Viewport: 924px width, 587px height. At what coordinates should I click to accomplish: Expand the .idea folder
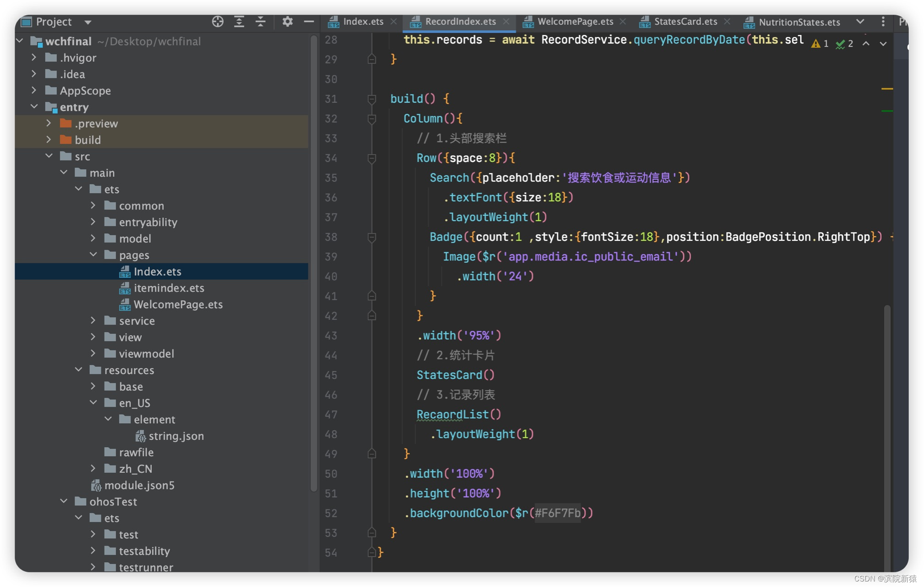click(x=34, y=74)
